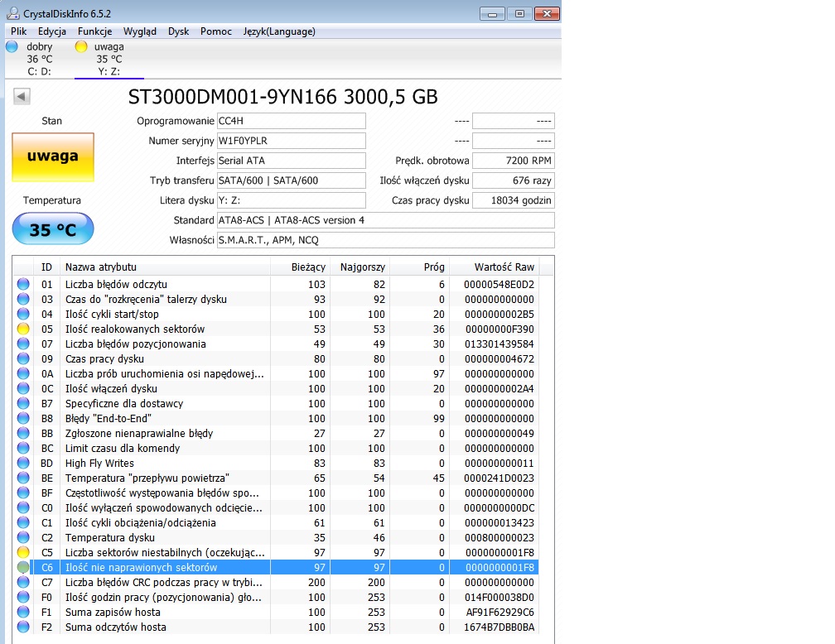Click the power-on count field '676 razy'
Viewport: 835px width, 644px height.
click(x=514, y=180)
